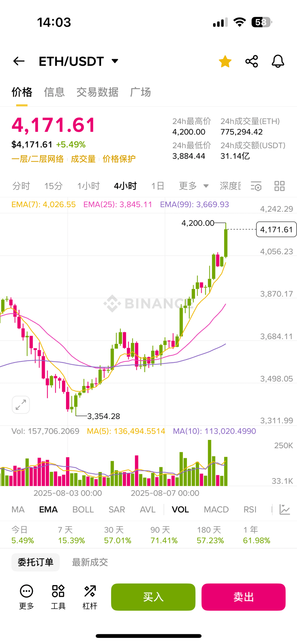Expand the ETH/USDT pair dropdown arrow
This screenshot has height=644, width=297.
tap(115, 61)
